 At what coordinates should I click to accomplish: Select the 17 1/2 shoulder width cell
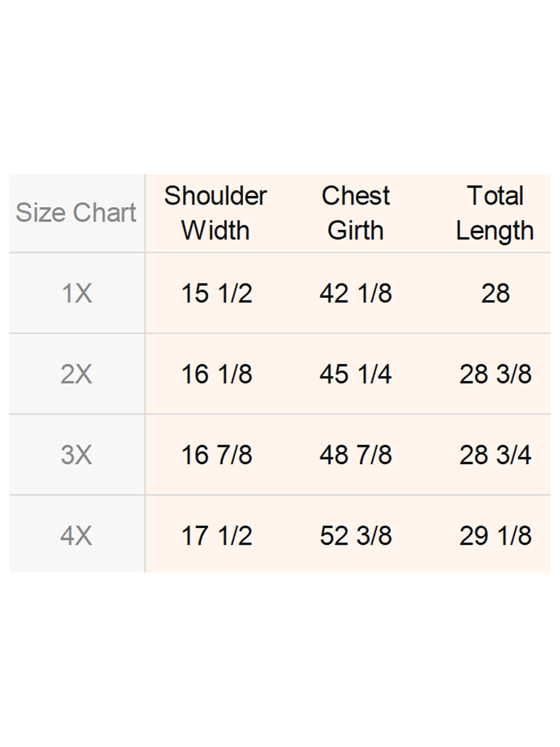(217, 535)
